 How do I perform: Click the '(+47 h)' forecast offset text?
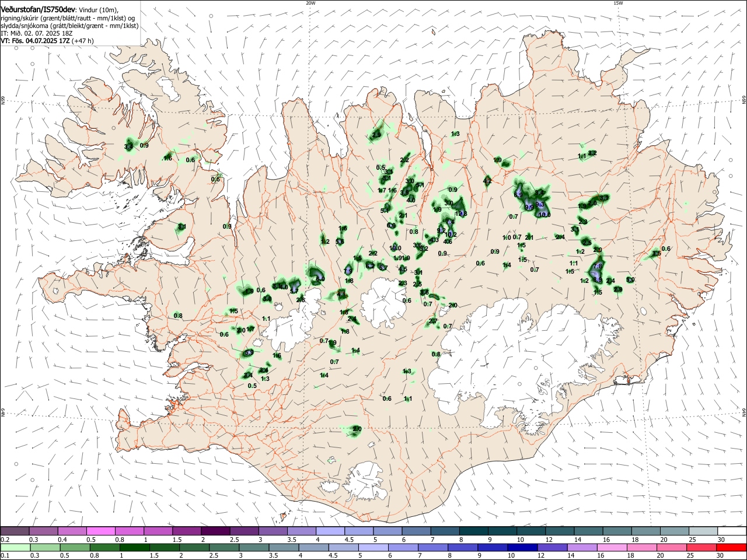point(83,41)
